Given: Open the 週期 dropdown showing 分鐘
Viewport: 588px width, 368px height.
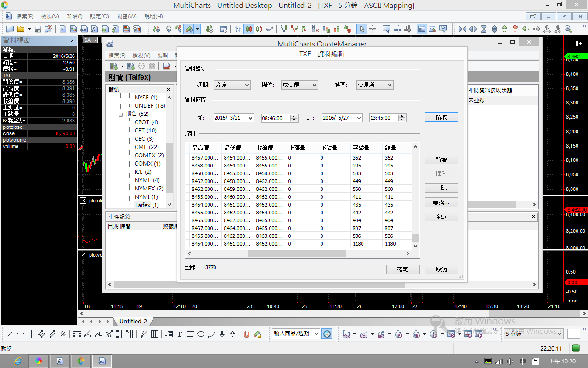Looking at the screenshot, I should [232, 85].
